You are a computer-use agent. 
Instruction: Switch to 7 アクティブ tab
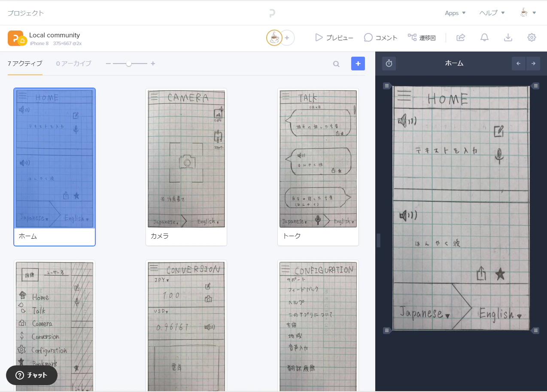click(x=25, y=64)
